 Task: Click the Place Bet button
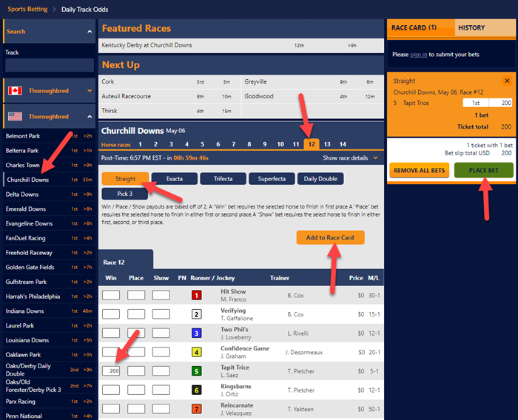pos(484,170)
